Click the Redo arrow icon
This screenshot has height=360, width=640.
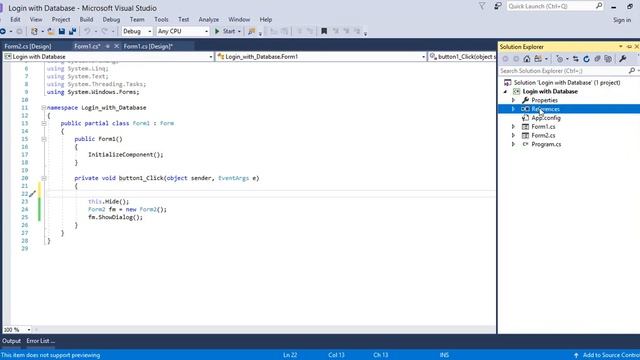[104, 31]
